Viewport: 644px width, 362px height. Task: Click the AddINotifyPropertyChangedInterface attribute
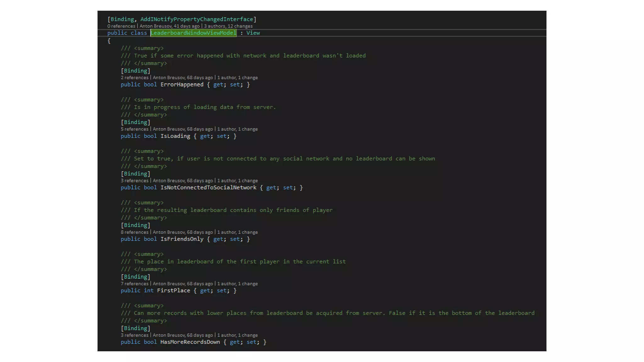(x=197, y=19)
